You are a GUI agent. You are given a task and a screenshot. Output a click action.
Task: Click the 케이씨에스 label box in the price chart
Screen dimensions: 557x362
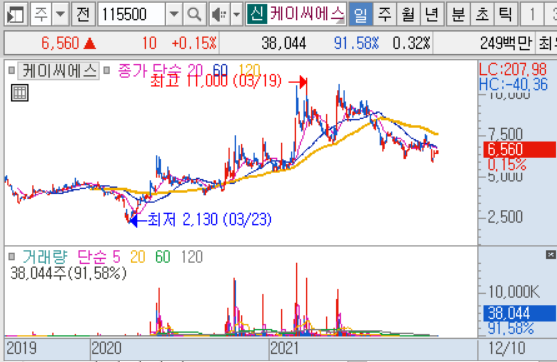[59, 71]
